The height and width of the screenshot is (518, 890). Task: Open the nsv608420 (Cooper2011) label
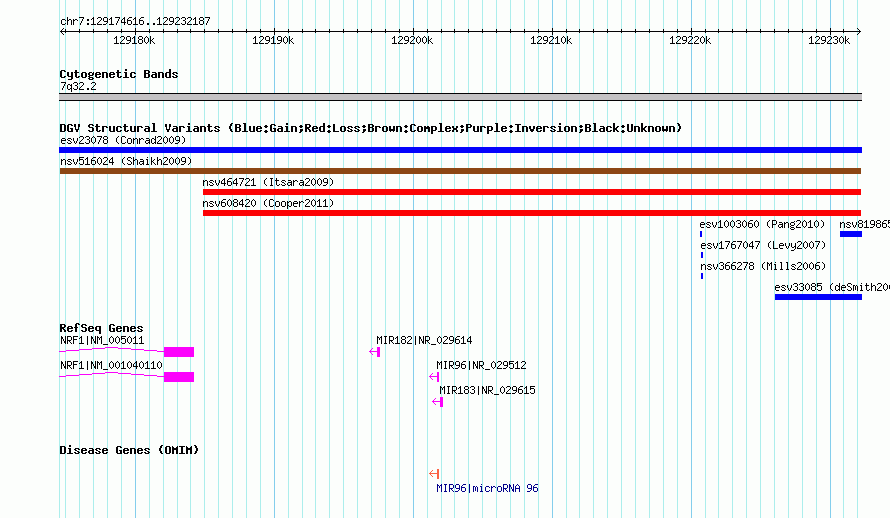(268, 203)
